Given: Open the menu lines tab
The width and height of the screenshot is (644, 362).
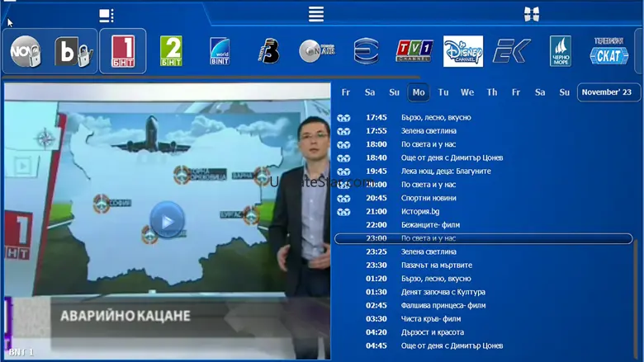Looking at the screenshot, I should [x=316, y=14].
